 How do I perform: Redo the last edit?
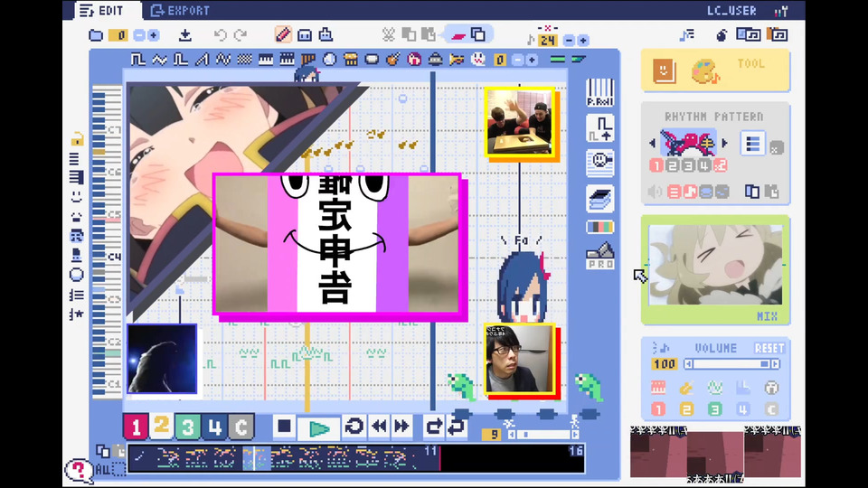coord(241,35)
